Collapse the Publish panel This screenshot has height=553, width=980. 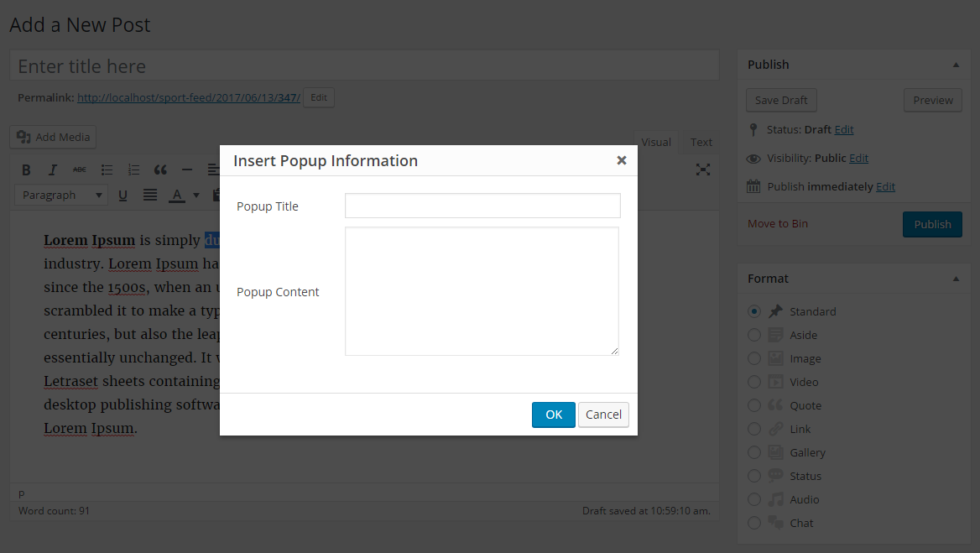[956, 65]
